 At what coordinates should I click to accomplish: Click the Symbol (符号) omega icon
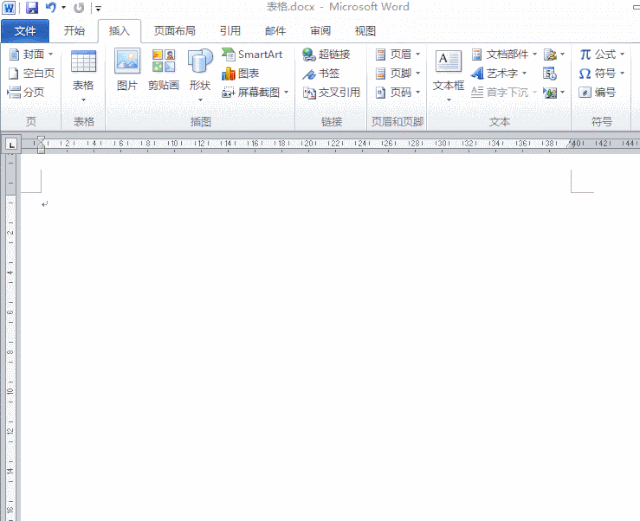pyautogui.click(x=585, y=73)
